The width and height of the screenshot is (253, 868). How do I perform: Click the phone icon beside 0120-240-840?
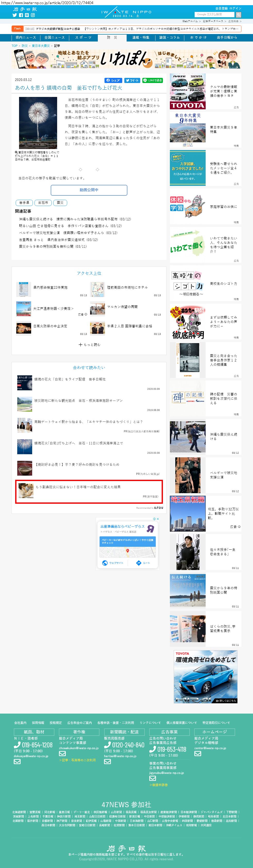coord(107,745)
